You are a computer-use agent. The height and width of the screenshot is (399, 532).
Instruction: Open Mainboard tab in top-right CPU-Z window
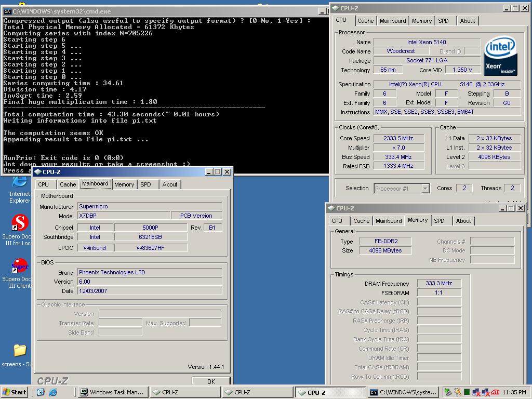tap(393, 21)
